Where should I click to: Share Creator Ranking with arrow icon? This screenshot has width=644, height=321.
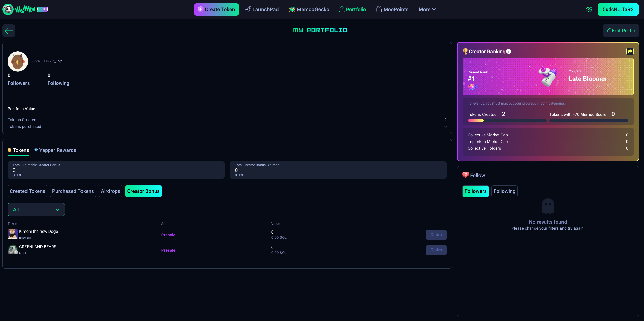coord(630,52)
